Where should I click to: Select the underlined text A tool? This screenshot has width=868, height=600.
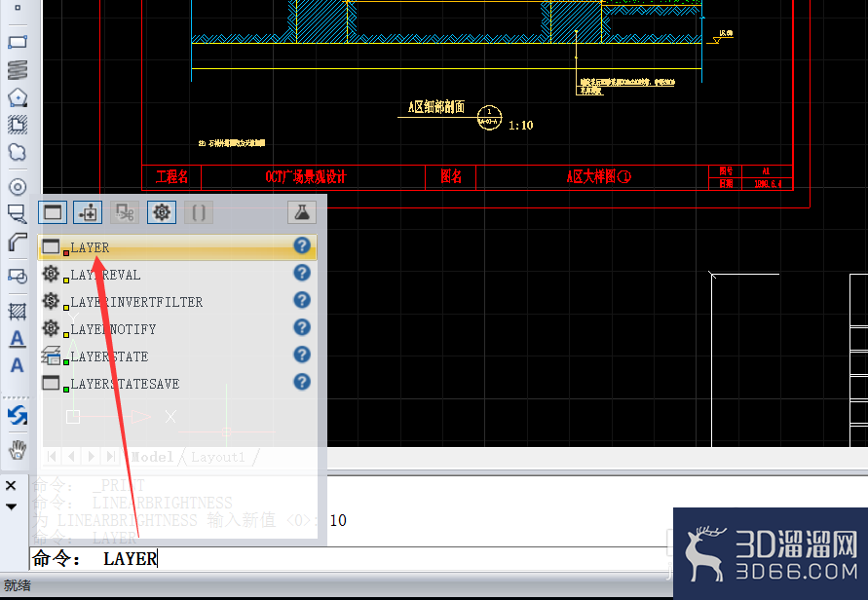pos(18,339)
